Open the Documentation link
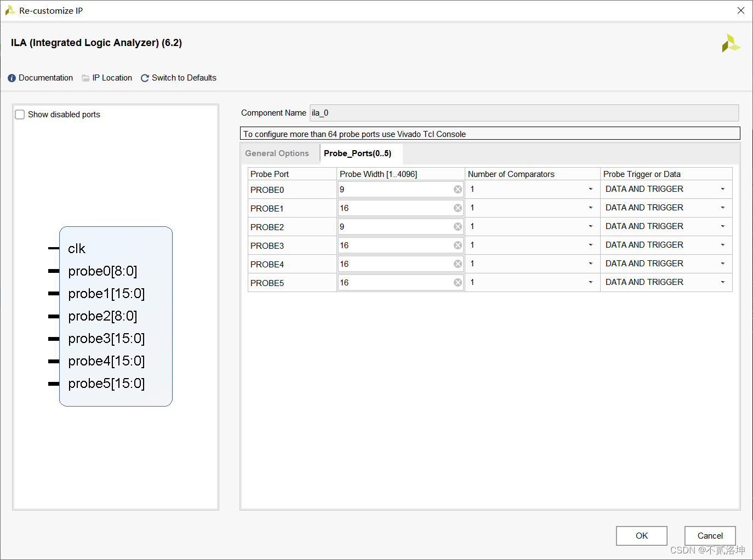 (46, 78)
